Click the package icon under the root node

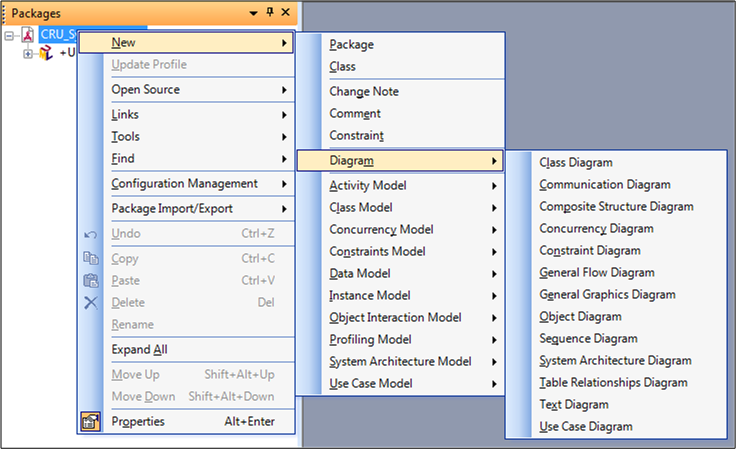[46, 52]
